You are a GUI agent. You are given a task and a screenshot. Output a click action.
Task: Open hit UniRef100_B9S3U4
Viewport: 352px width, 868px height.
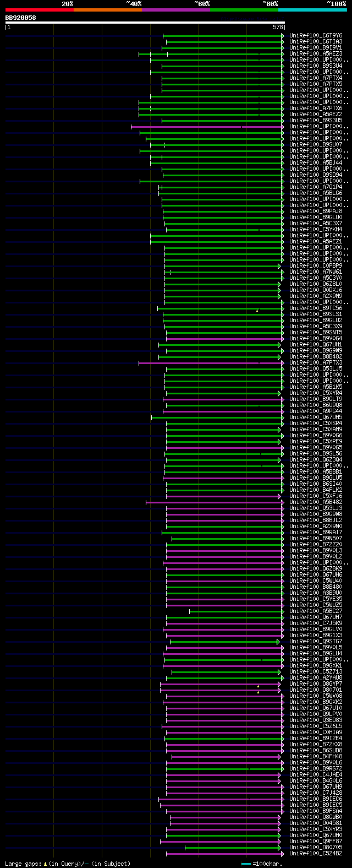316,66
